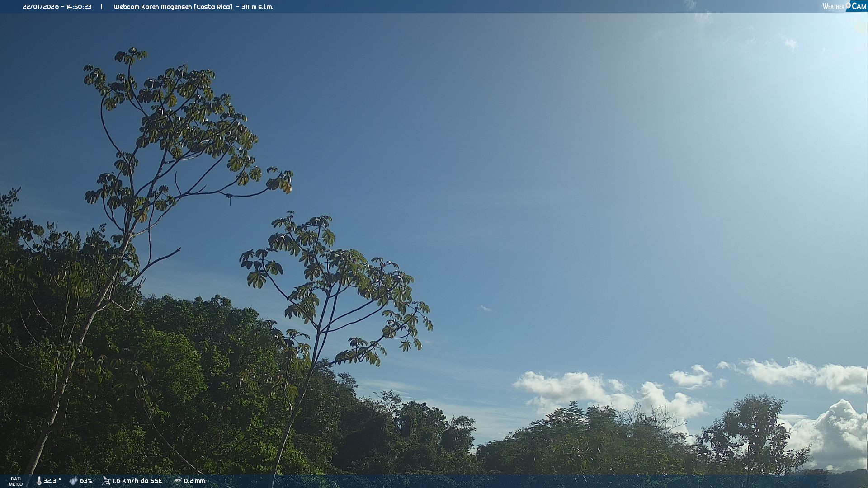Click the humidity water droplets icon
The height and width of the screenshot is (488, 868).
click(73, 481)
